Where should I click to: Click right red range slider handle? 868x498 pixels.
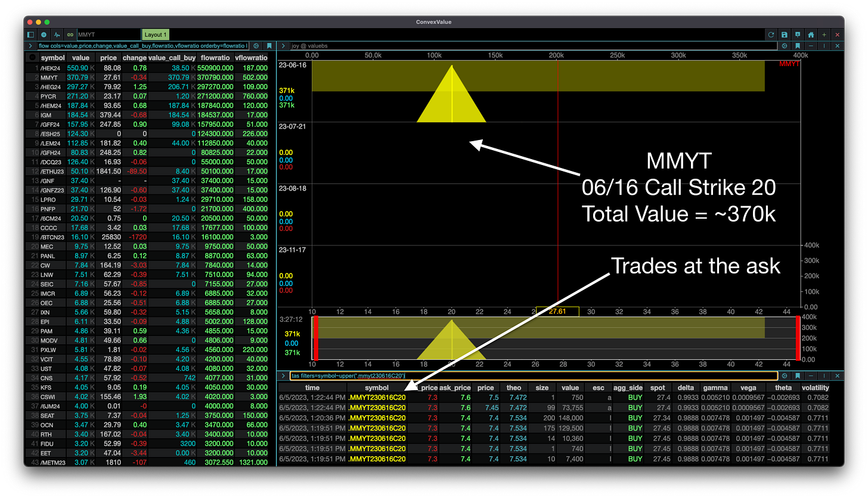(x=797, y=338)
